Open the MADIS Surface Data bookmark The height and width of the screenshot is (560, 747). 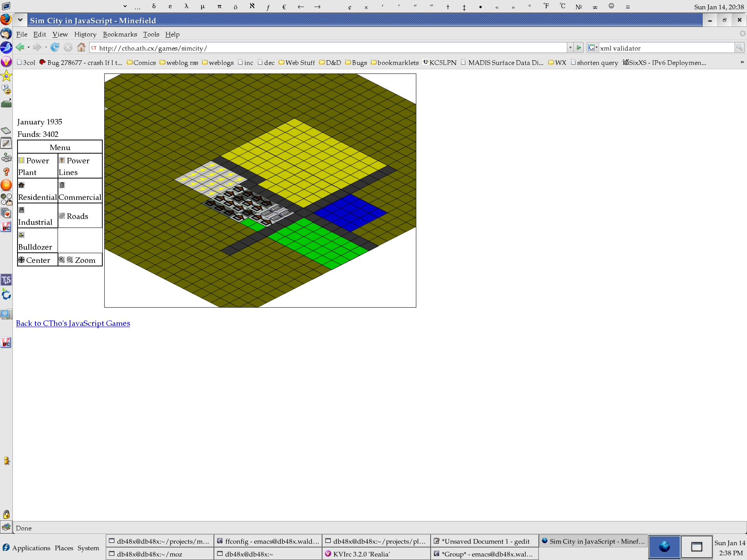[503, 63]
